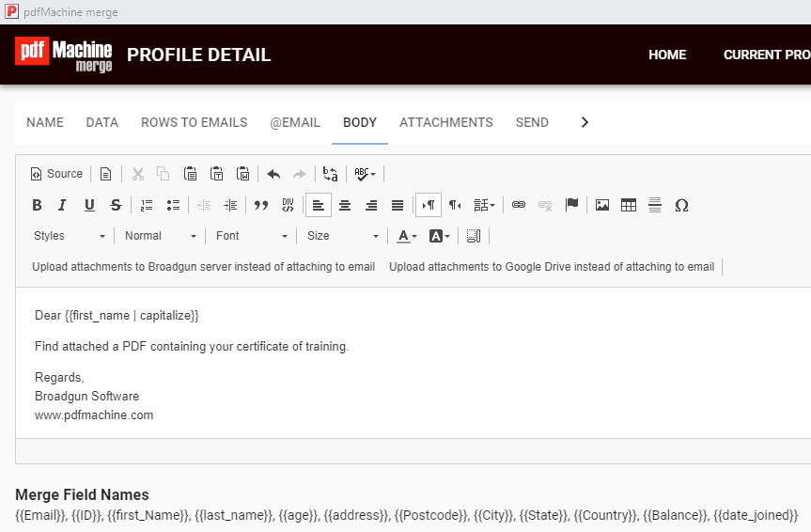Apply block quote formatting
The height and width of the screenshot is (532, 811).
point(261,205)
